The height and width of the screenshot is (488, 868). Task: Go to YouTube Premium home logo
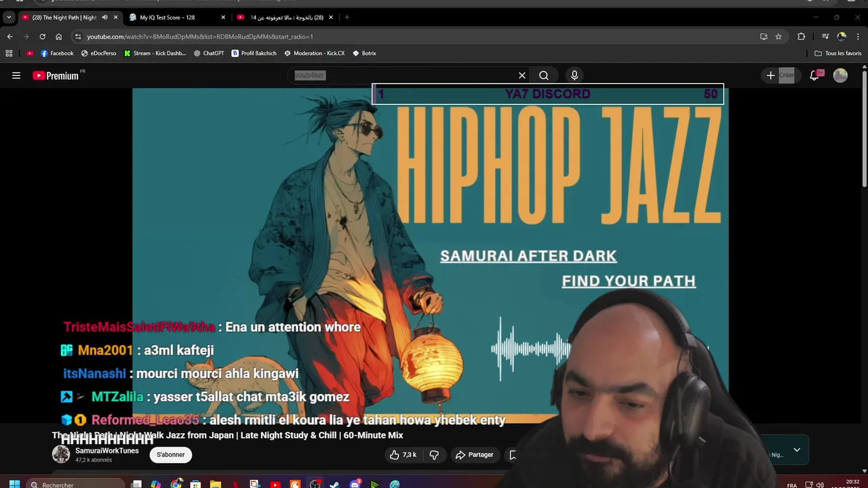tap(56, 76)
